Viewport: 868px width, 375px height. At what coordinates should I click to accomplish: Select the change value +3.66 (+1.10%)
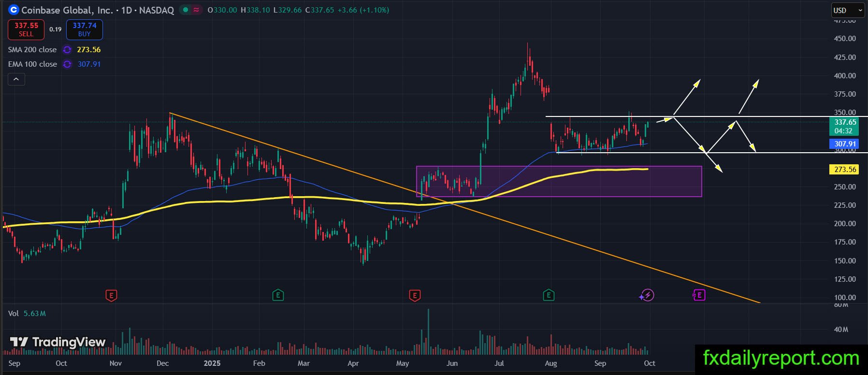pyautogui.click(x=364, y=10)
